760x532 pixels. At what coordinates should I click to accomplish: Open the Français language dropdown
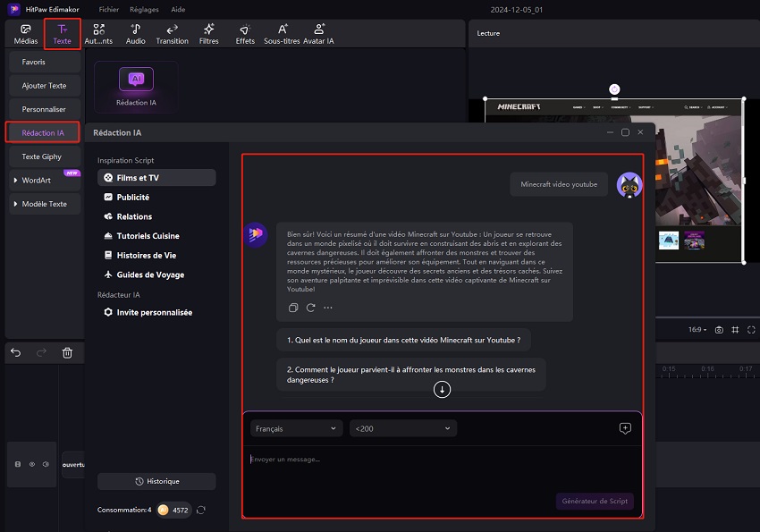[x=295, y=429]
